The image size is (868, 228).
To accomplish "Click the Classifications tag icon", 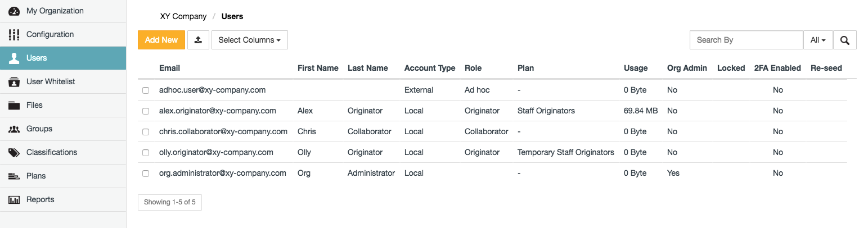I will click(14, 152).
